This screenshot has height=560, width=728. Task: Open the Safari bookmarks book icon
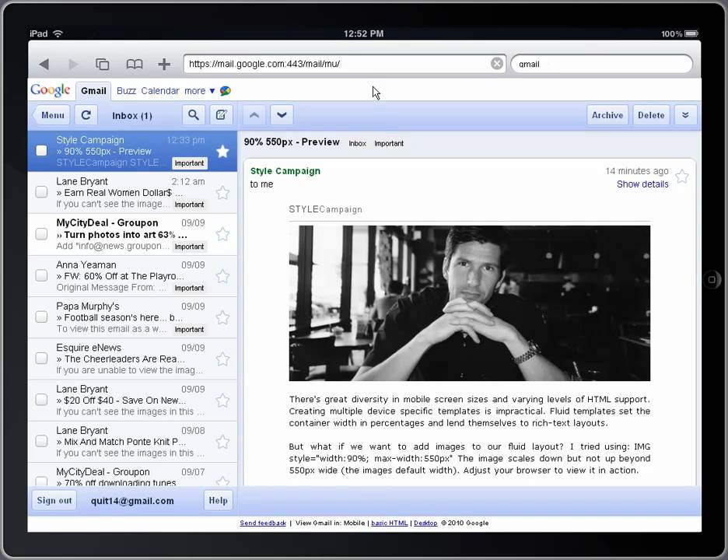point(135,64)
